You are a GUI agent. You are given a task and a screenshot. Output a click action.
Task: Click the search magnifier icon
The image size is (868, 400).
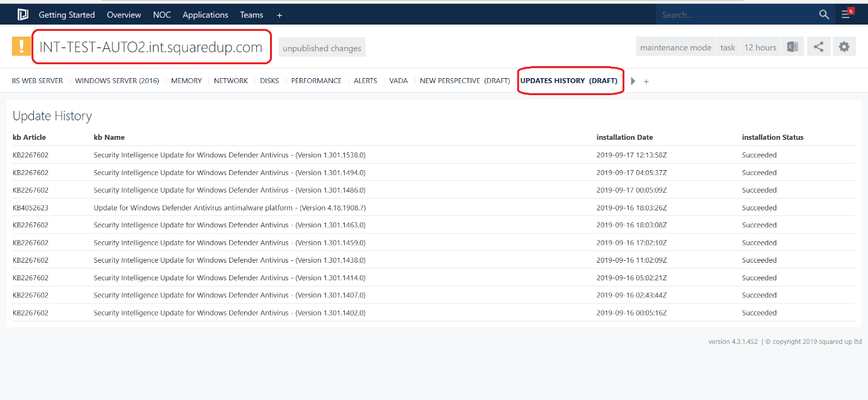(x=824, y=14)
